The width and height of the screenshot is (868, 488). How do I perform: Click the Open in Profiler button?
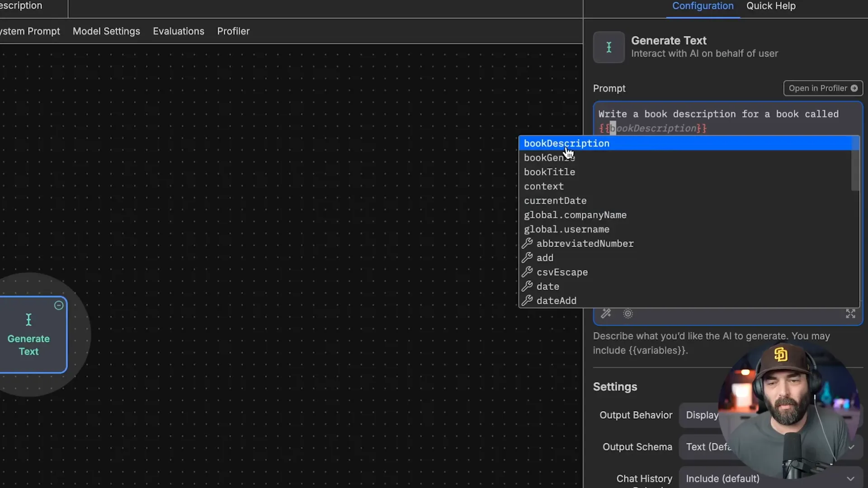click(823, 88)
